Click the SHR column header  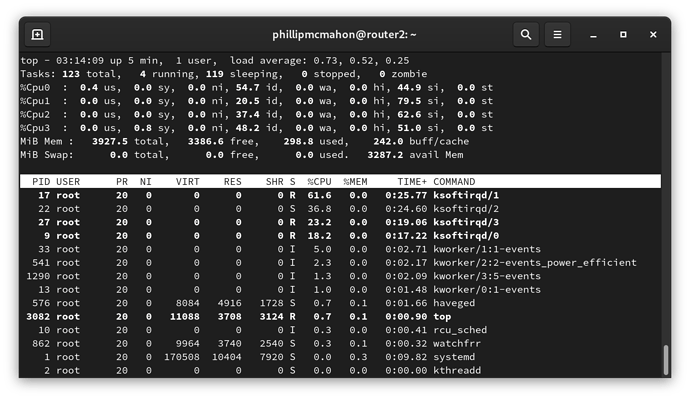click(x=274, y=181)
